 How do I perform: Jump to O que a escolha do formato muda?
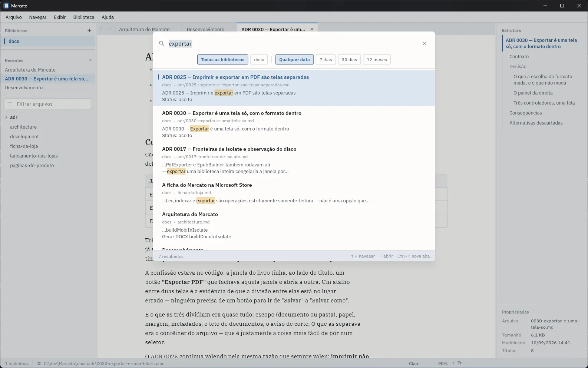click(543, 80)
